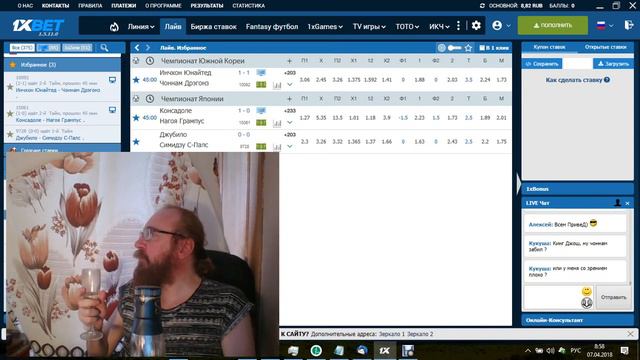The width and height of the screenshot is (640, 360).
Task: Open the ТОТО dropdown menu
Action: pyautogui.click(x=407, y=27)
